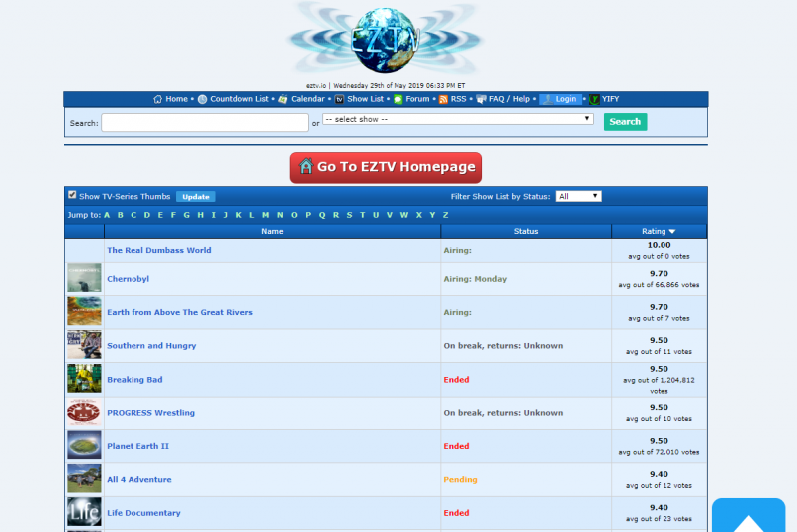This screenshot has width=797, height=532.
Task: Click the Calendar icon in navbar
Action: 283,99
